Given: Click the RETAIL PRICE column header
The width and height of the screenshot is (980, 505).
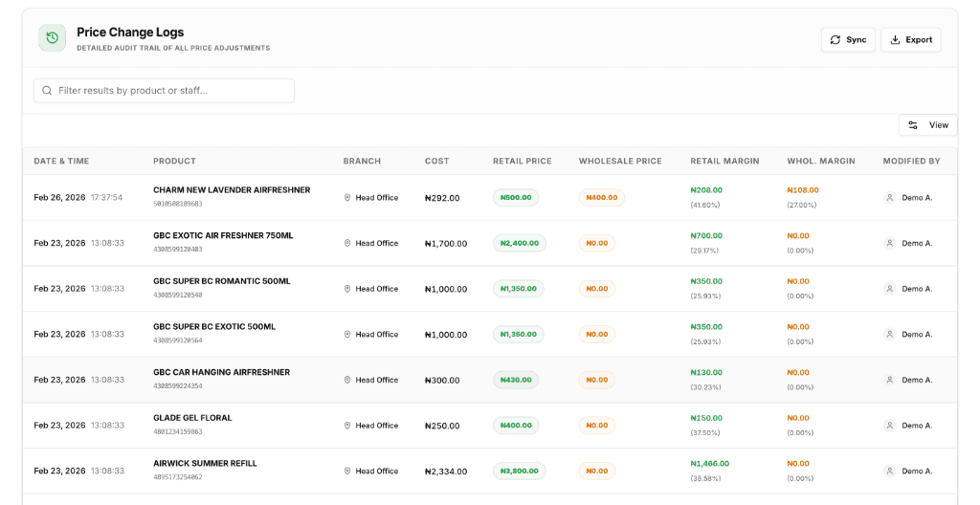Looking at the screenshot, I should [x=522, y=162].
